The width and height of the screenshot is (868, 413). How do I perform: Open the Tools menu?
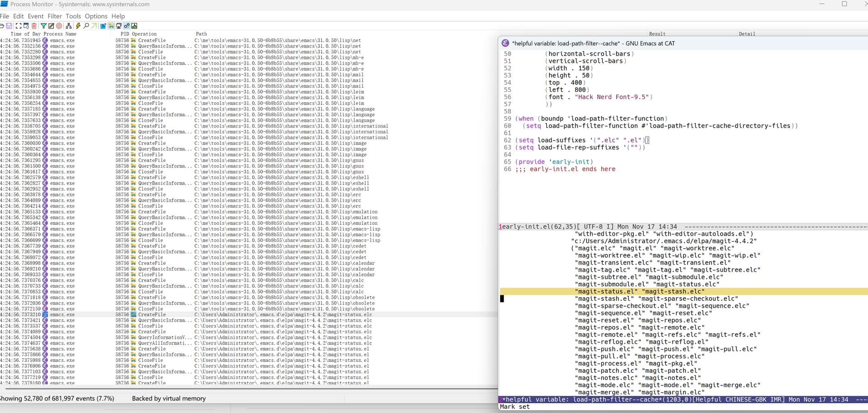(73, 16)
